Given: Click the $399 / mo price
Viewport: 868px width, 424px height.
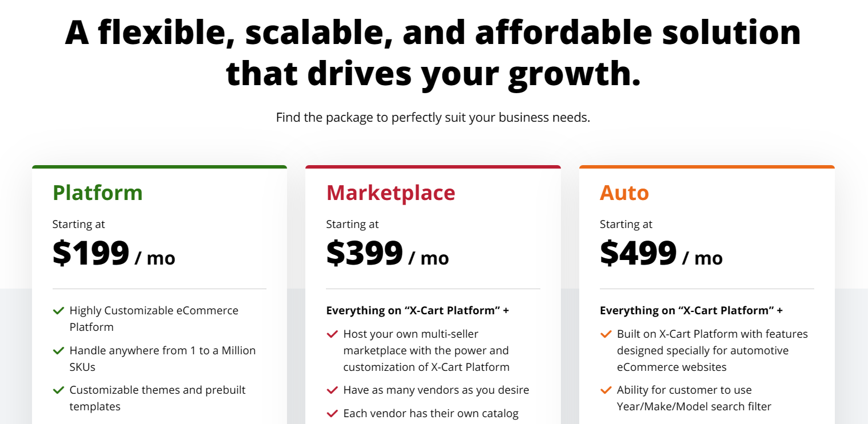Looking at the screenshot, I should coord(388,254).
